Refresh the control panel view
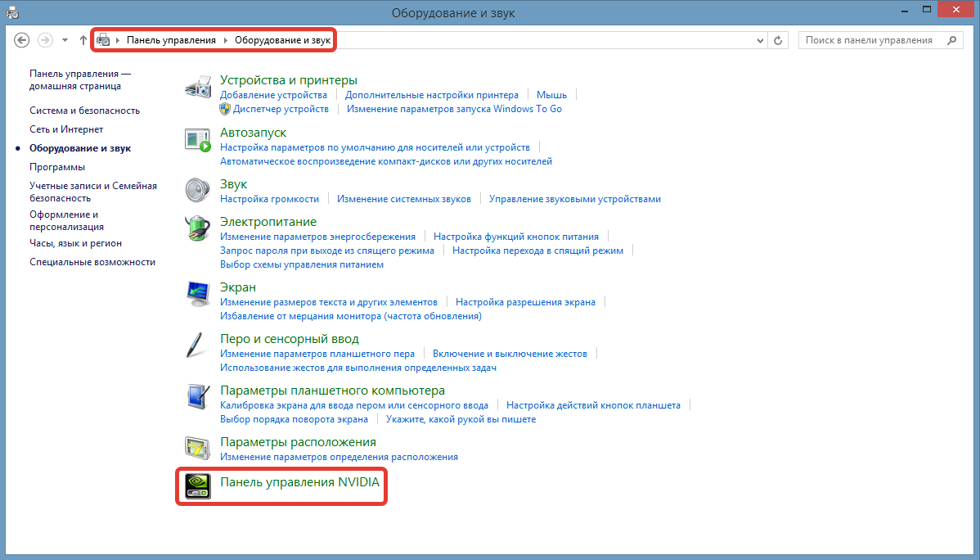 coord(779,39)
